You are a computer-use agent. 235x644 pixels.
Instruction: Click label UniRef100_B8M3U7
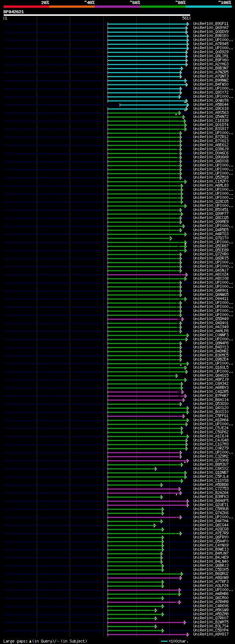211,464
